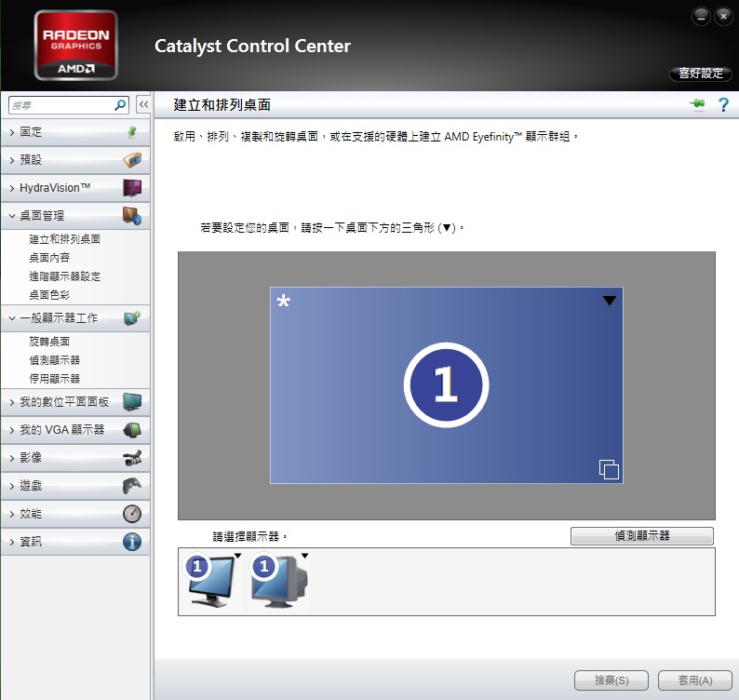This screenshot has width=739, height=700.
Task: Click the 偵測顯示器 button
Action: pyautogui.click(x=642, y=535)
